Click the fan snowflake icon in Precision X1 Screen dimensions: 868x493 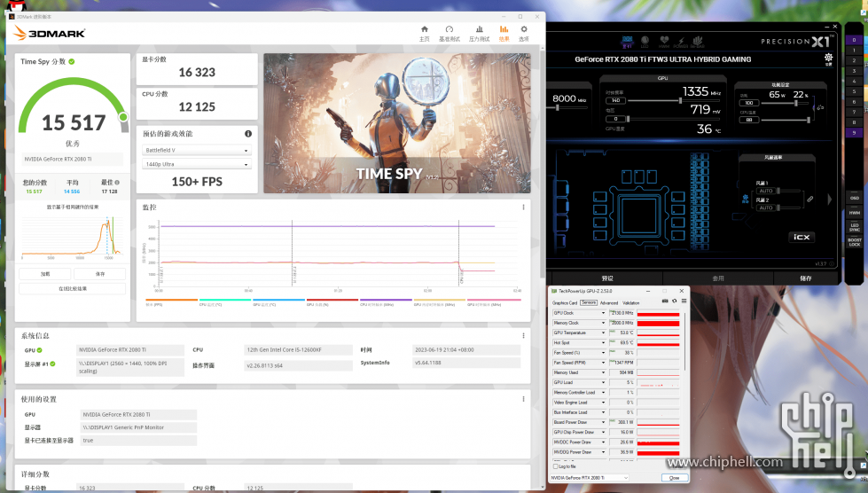tap(745, 199)
